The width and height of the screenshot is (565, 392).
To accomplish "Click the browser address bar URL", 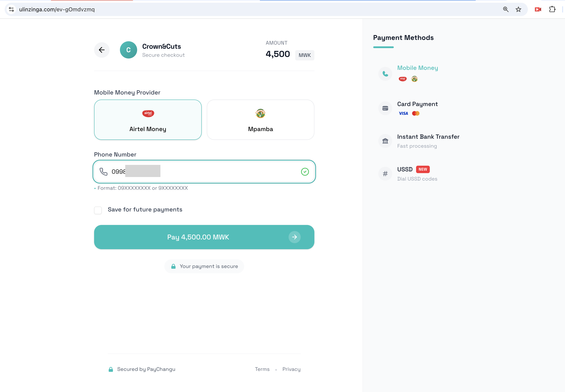I will pyautogui.click(x=57, y=9).
